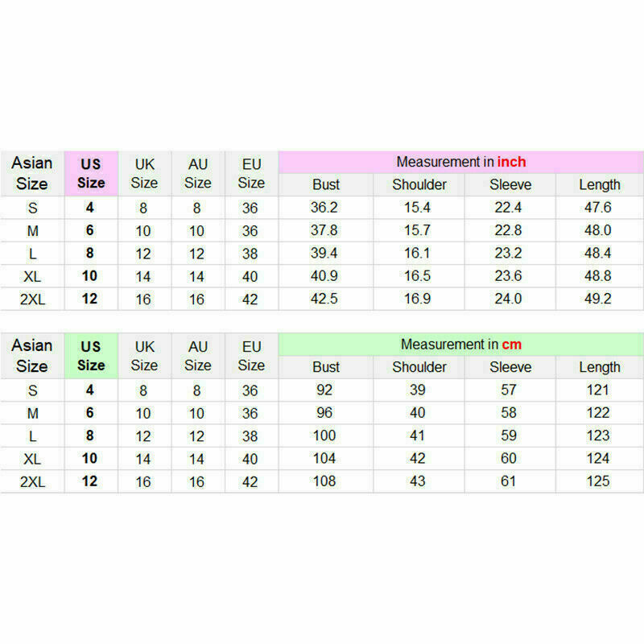Select the EU Size header in cm table
This screenshot has height=644, width=644.
[x=252, y=356]
